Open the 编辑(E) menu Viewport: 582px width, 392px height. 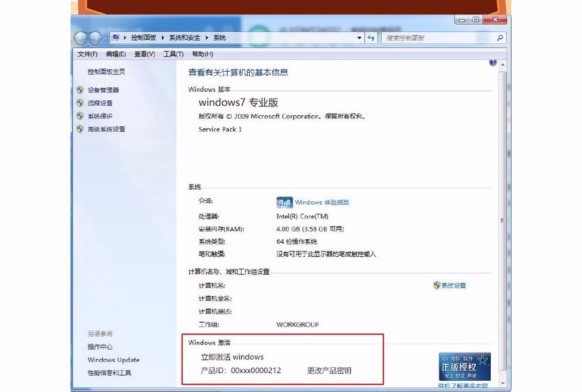(x=116, y=54)
